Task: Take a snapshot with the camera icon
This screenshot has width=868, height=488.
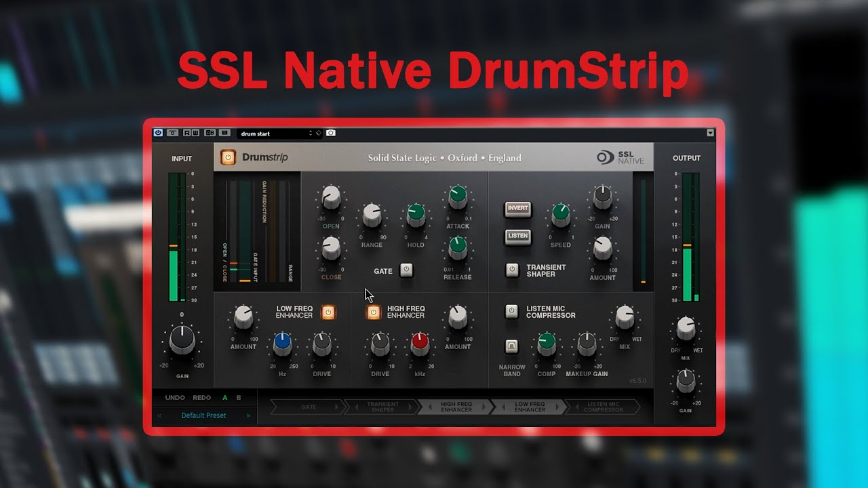Action: tap(331, 133)
